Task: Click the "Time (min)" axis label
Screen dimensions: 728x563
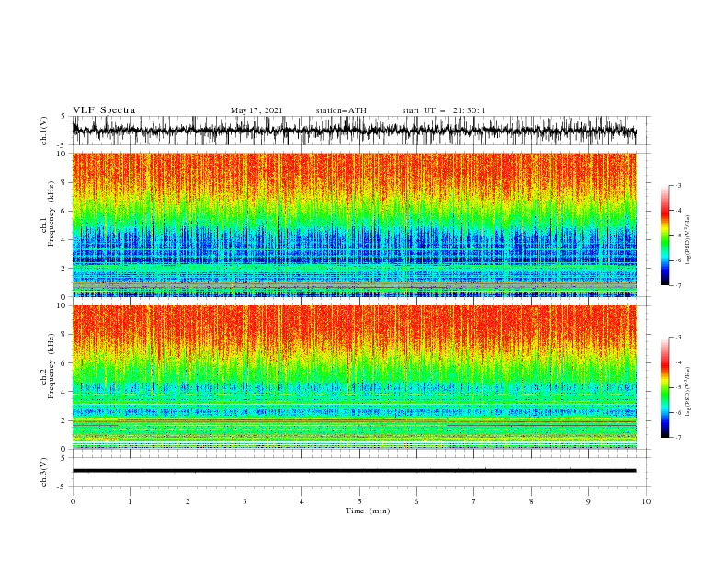Action: pyautogui.click(x=368, y=511)
